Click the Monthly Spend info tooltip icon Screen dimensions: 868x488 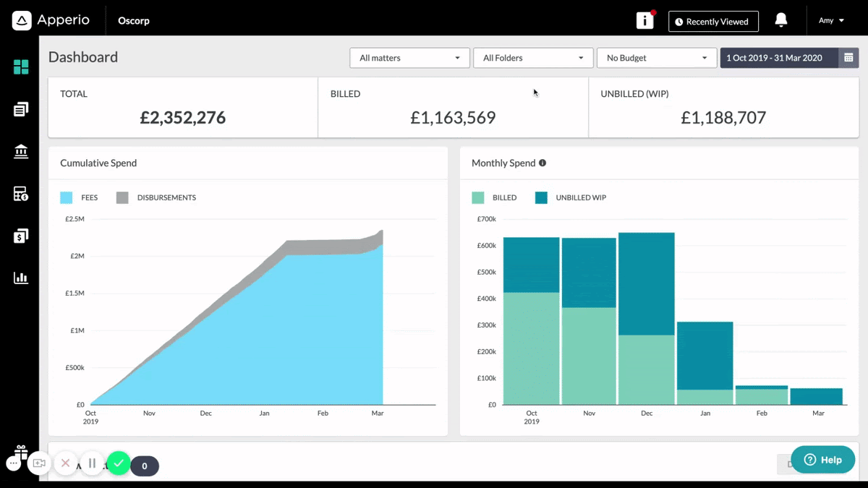542,163
